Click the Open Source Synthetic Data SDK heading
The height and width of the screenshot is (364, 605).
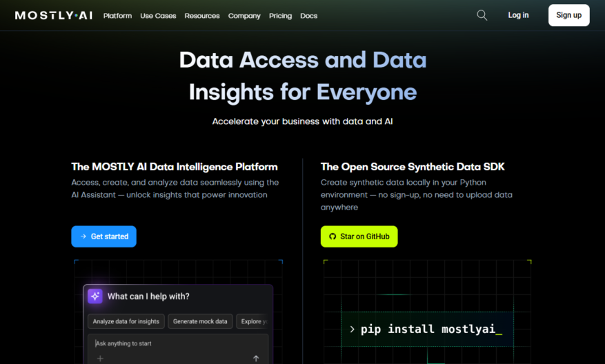coord(413,167)
